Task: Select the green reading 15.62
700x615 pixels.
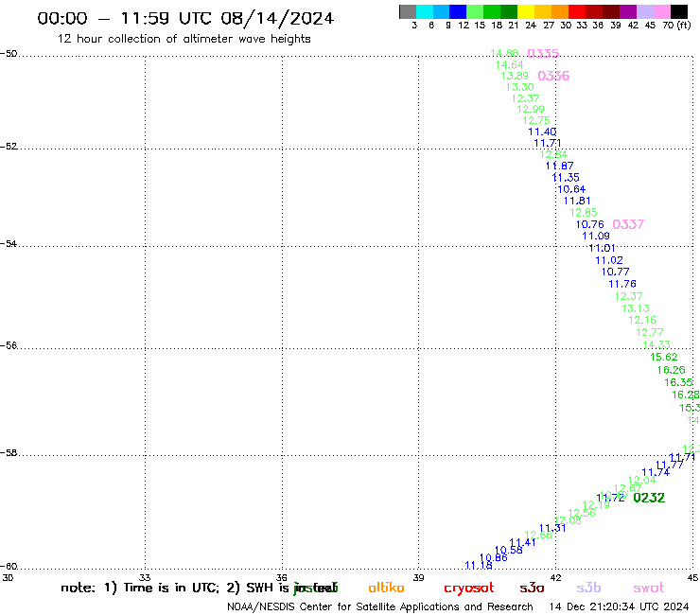Action: [664, 357]
